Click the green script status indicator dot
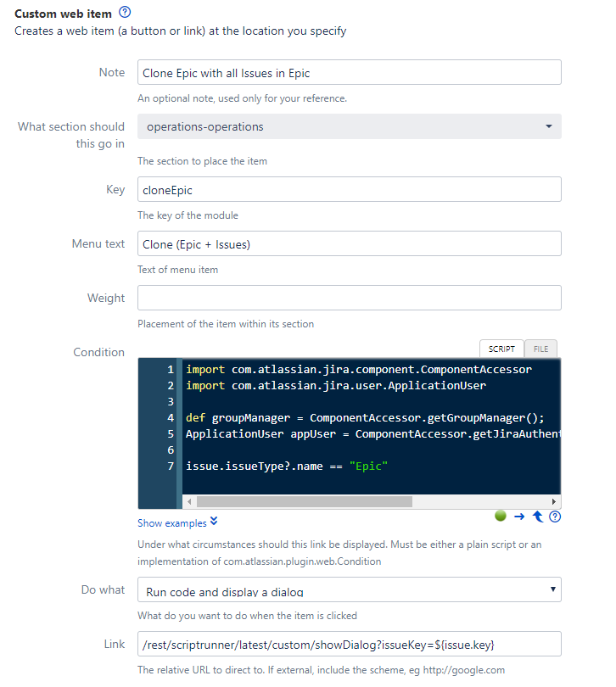Screen dimensions: 616x687 pyautogui.click(x=500, y=516)
